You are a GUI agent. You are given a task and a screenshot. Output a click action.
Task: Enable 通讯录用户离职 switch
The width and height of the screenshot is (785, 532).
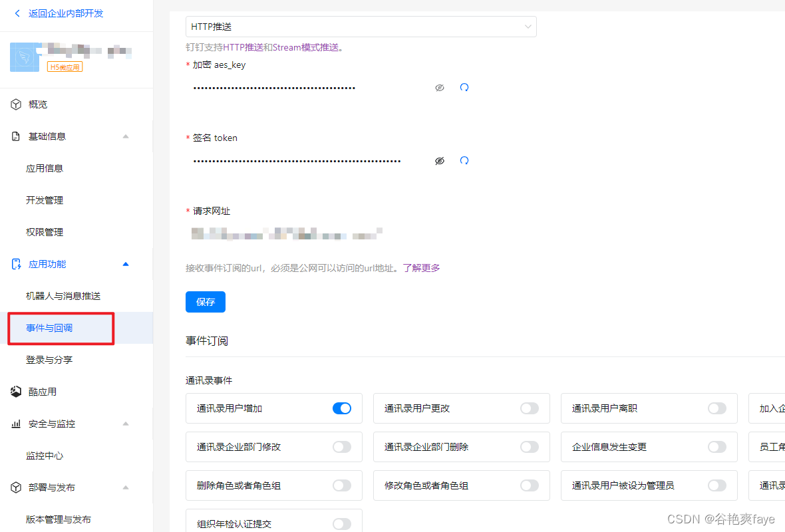pyautogui.click(x=717, y=408)
